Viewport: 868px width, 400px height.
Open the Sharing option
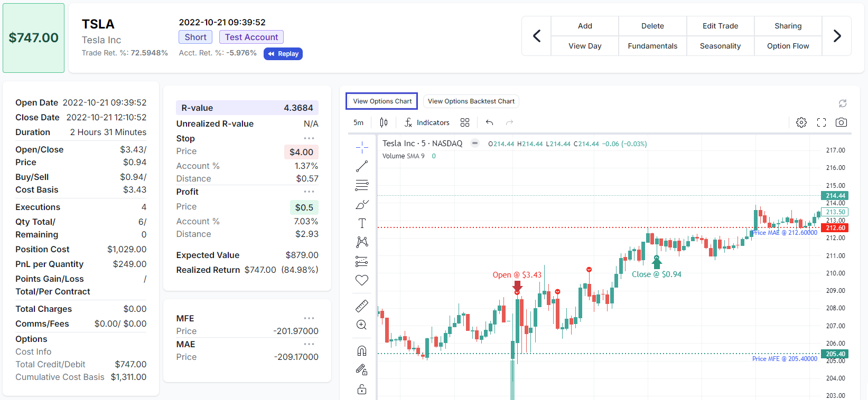coord(788,26)
